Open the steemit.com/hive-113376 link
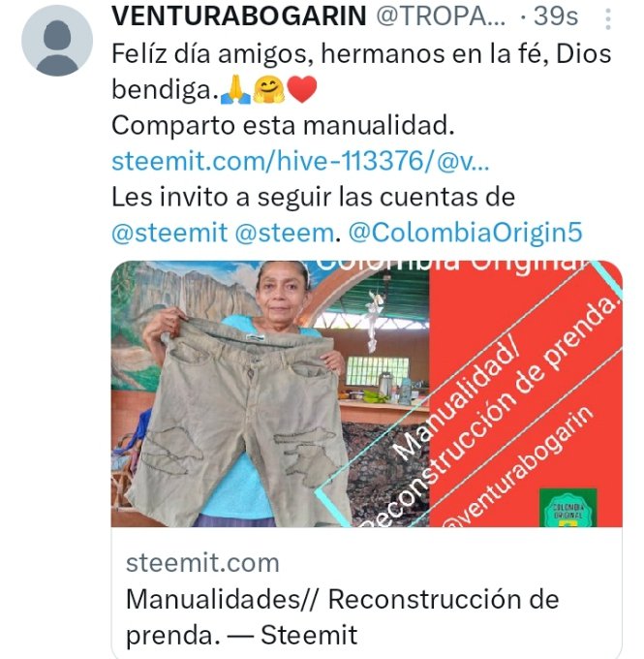Viewport: 644px width, 659px height. (x=300, y=161)
